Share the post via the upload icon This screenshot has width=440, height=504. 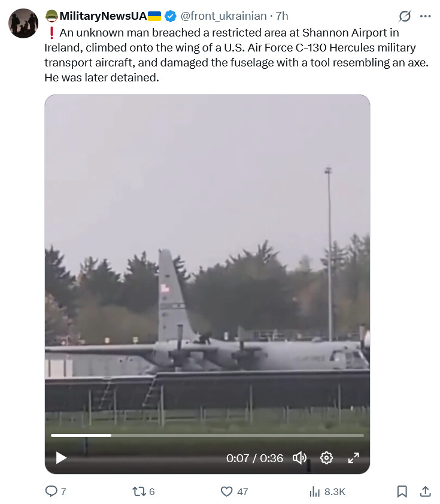[x=425, y=491]
